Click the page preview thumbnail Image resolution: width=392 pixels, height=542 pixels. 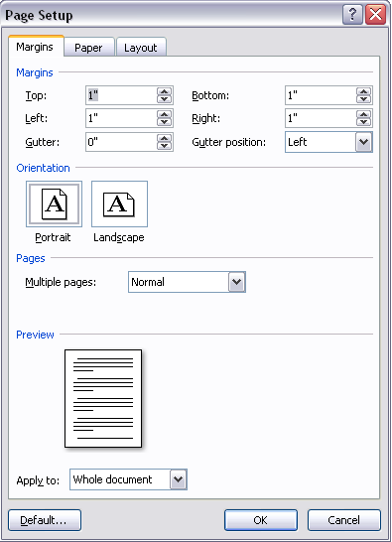point(103,398)
